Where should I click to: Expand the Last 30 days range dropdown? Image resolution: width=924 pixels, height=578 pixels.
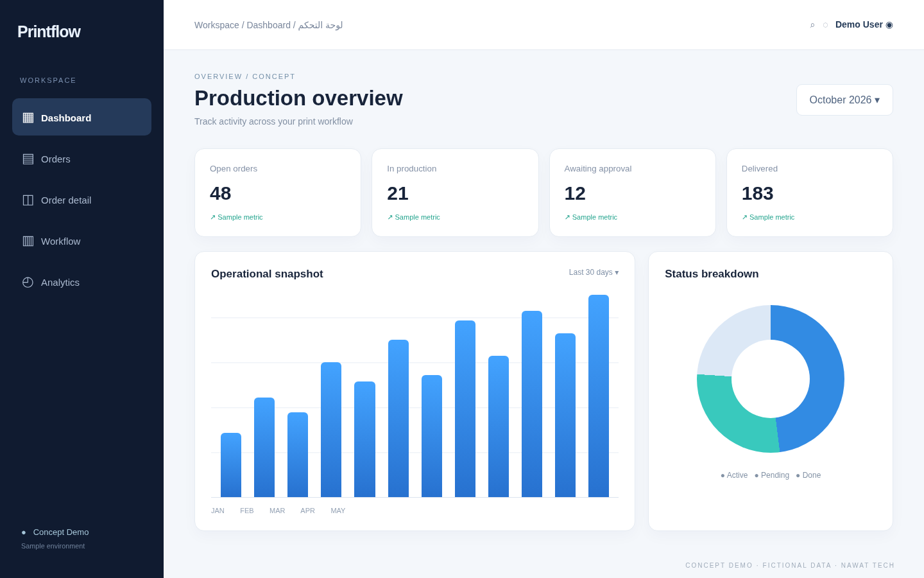coord(594,272)
